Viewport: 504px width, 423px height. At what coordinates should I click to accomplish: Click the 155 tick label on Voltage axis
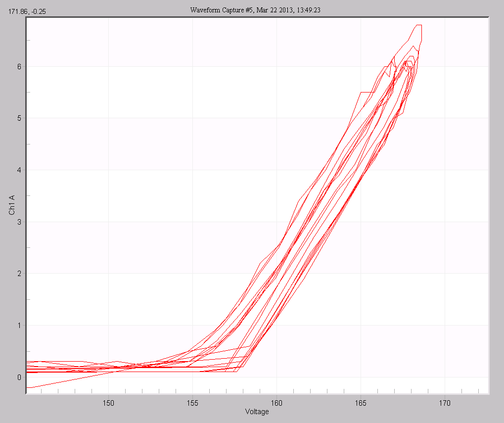tap(192, 403)
